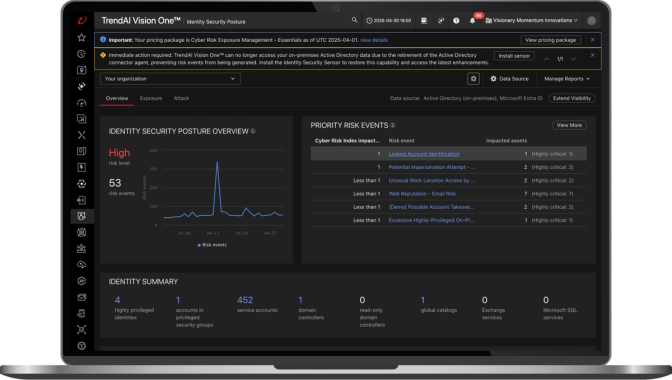
Task: Click the clock time display 18:50
Action: click(388, 21)
